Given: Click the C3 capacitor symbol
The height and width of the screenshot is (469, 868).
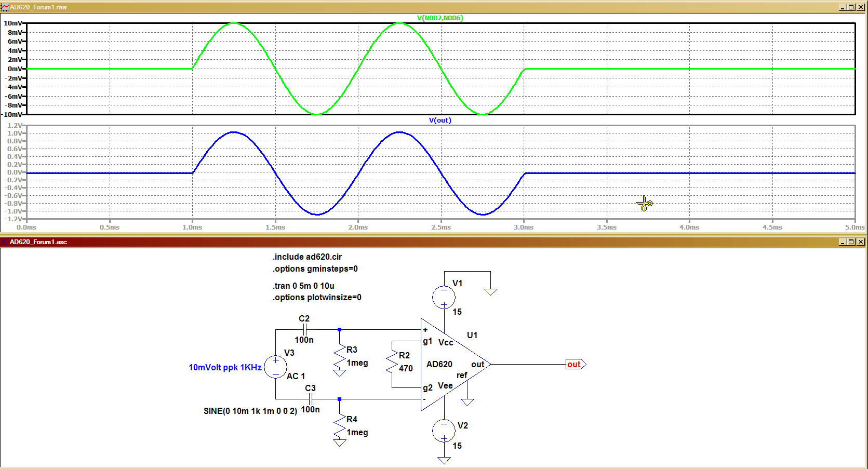Looking at the screenshot, I should click(x=311, y=399).
